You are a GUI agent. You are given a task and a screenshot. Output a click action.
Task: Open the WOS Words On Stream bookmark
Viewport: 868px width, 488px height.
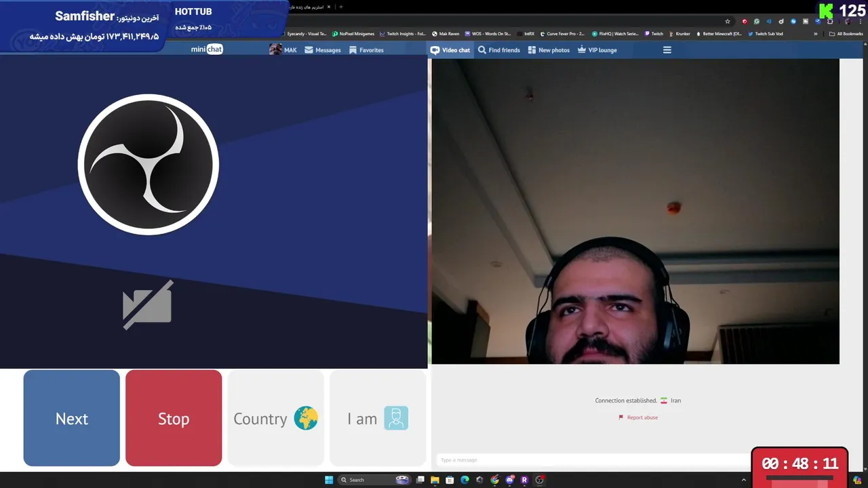(488, 33)
